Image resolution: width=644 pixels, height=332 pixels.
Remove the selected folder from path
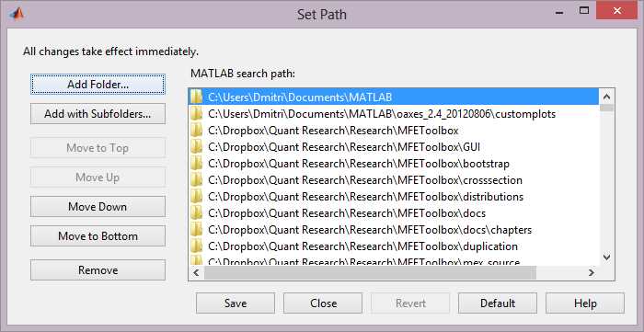click(98, 270)
